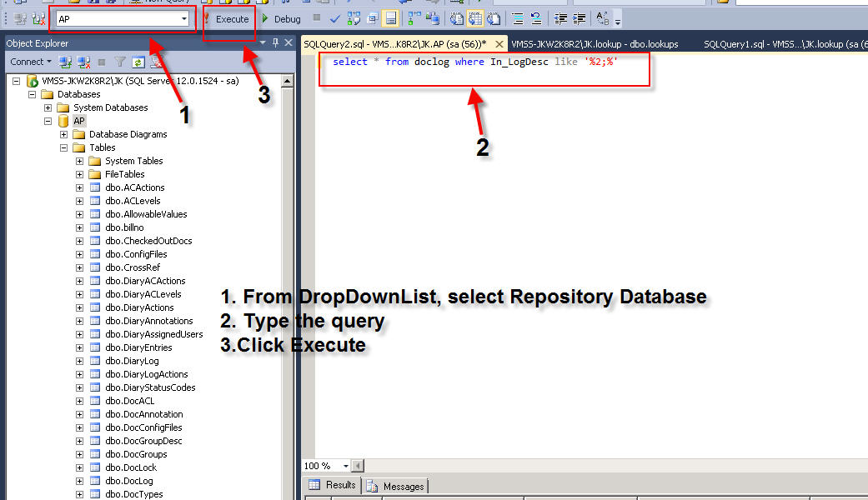Expand the System Databases folder
This screenshot has height=500, width=868.
tap(48, 107)
